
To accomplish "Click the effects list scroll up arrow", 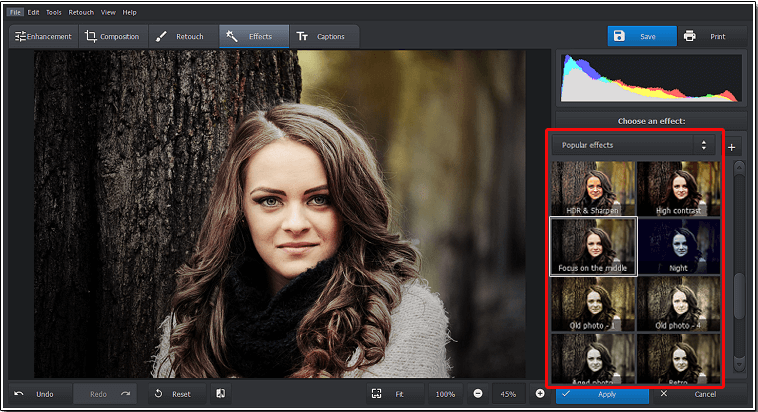I will tap(739, 168).
